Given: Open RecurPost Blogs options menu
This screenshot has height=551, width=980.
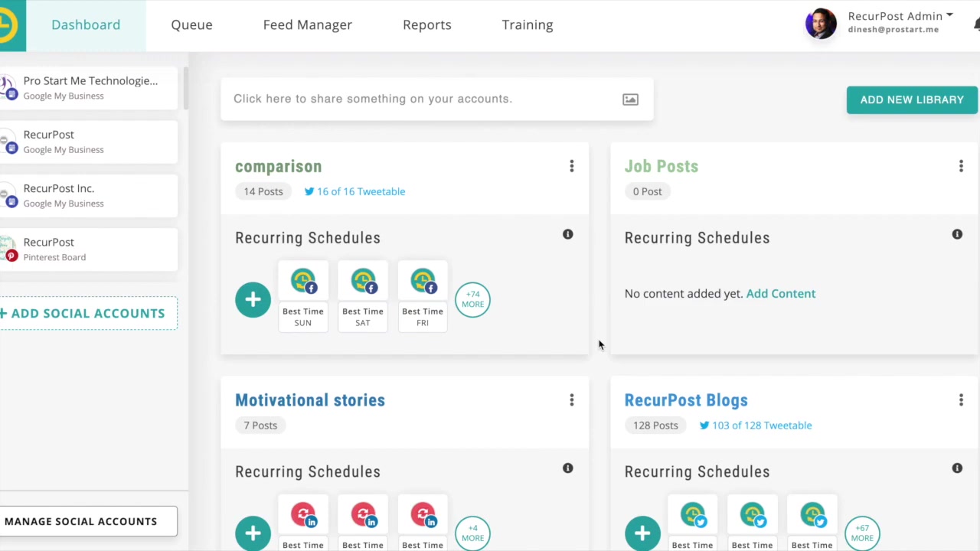Looking at the screenshot, I should point(961,400).
